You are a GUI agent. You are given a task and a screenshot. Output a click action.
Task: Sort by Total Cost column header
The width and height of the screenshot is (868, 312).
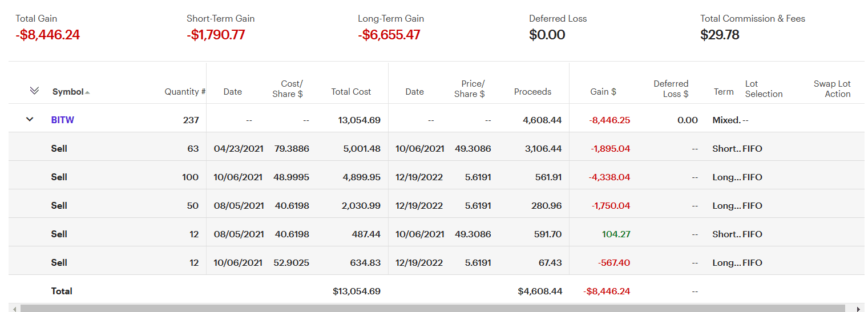tap(351, 91)
